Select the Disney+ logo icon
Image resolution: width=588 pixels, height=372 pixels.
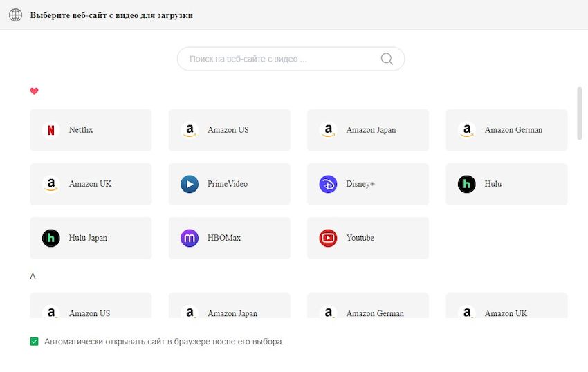[328, 184]
